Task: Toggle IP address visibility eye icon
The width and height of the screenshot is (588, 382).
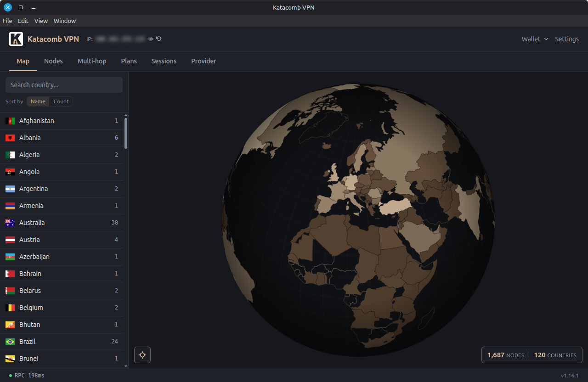Action: tap(150, 39)
